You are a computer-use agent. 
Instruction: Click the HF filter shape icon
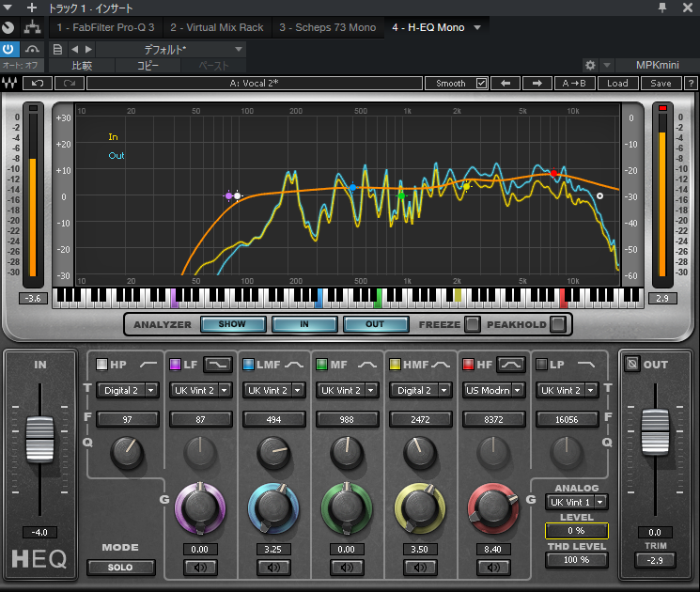[511, 365]
